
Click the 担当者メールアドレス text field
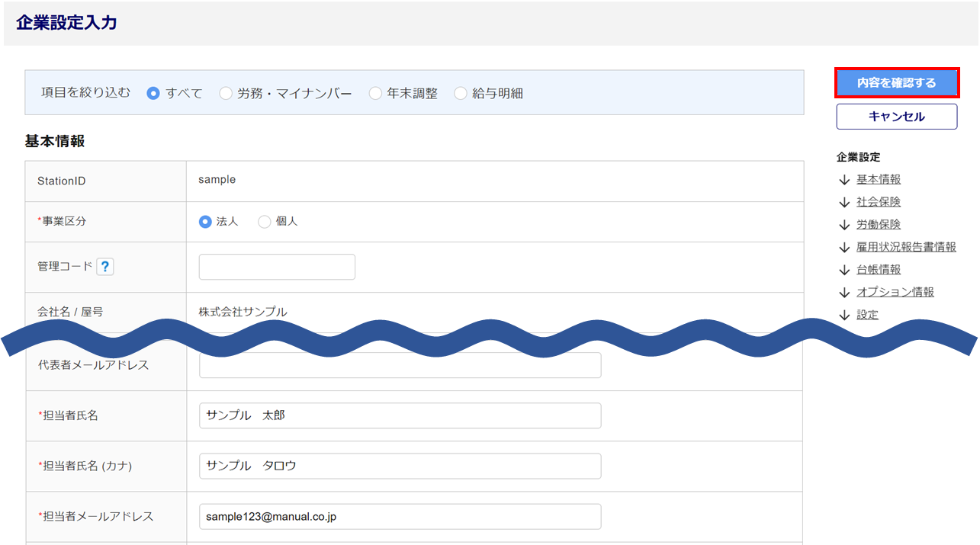(x=400, y=517)
